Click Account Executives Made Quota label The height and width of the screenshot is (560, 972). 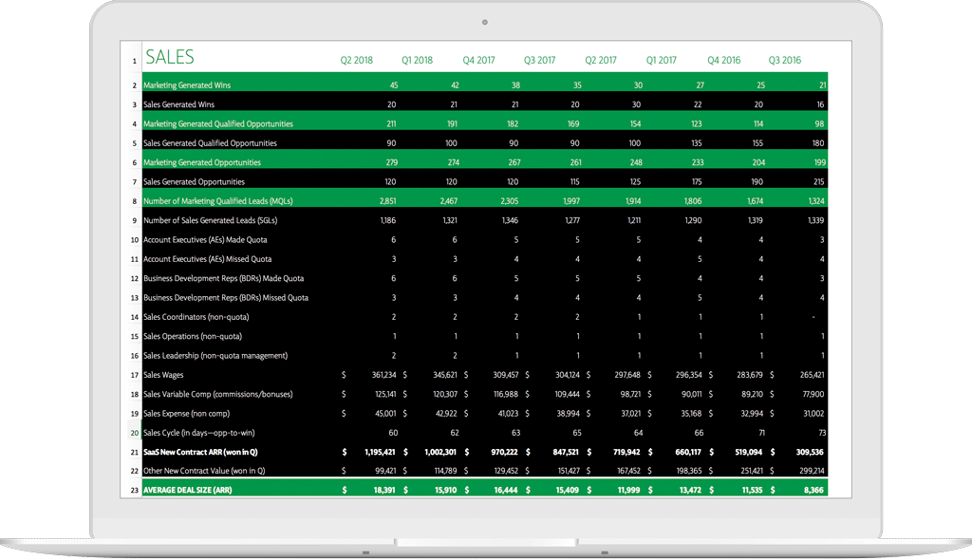[205, 239]
